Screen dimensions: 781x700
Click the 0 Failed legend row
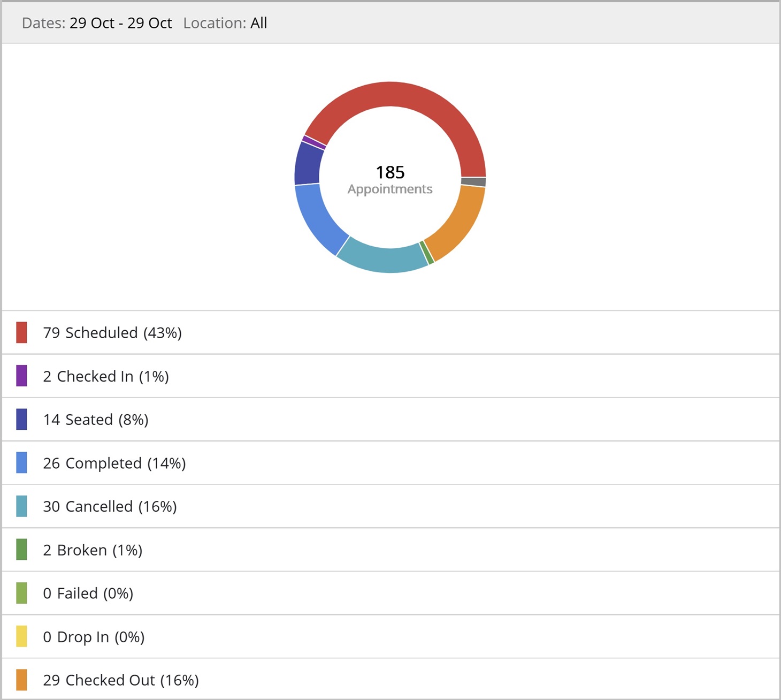click(88, 593)
